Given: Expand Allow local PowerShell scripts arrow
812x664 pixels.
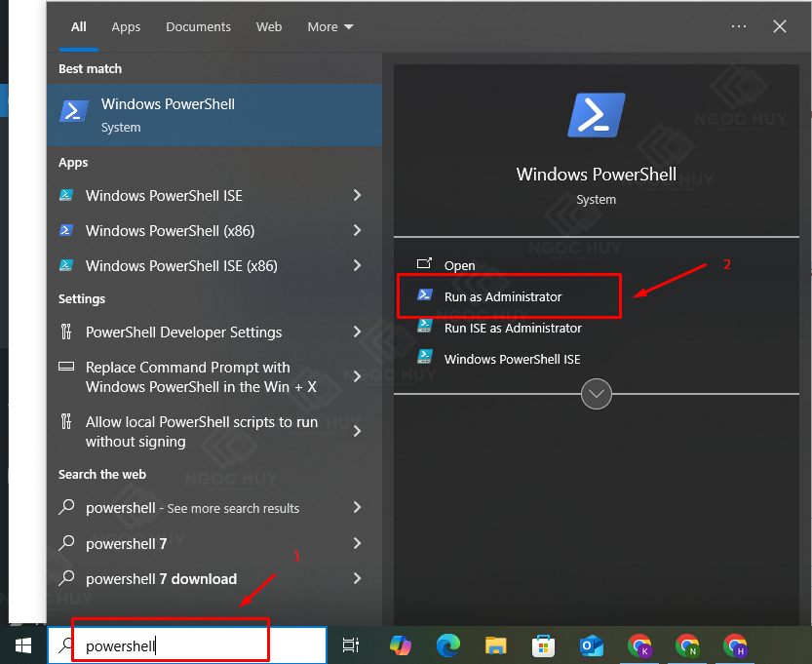Looking at the screenshot, I should 358,431.
